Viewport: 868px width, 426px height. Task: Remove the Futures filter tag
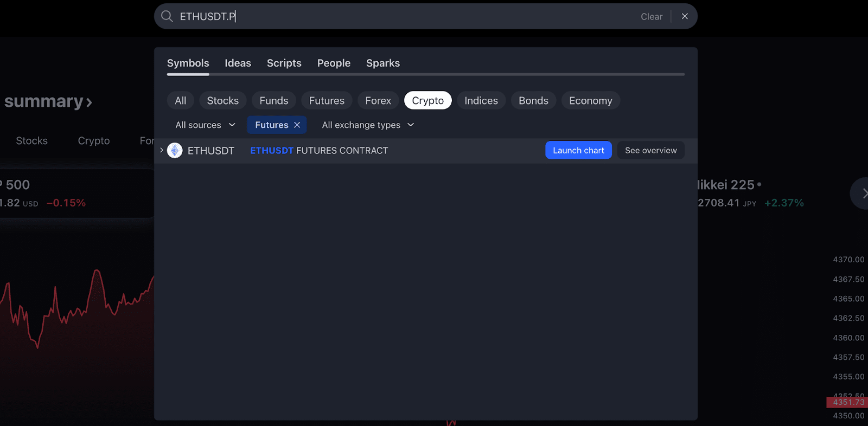pyautogui.click(x=297, y=125)
